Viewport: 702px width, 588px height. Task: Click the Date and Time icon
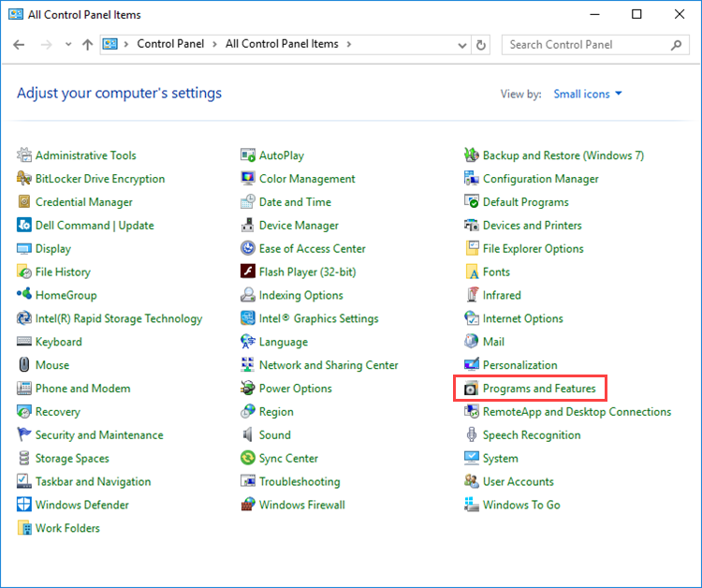tap(248, 201)
